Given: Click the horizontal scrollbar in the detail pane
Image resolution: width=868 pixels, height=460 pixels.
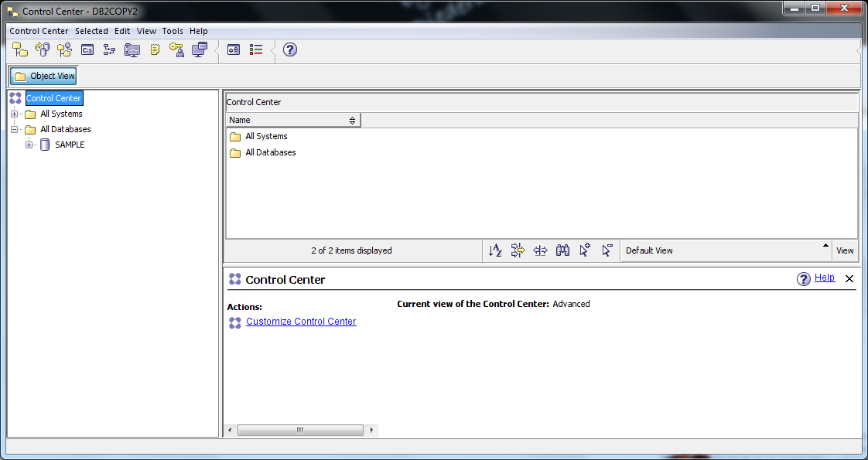Looking at the screenshot, I should point(300,430).
